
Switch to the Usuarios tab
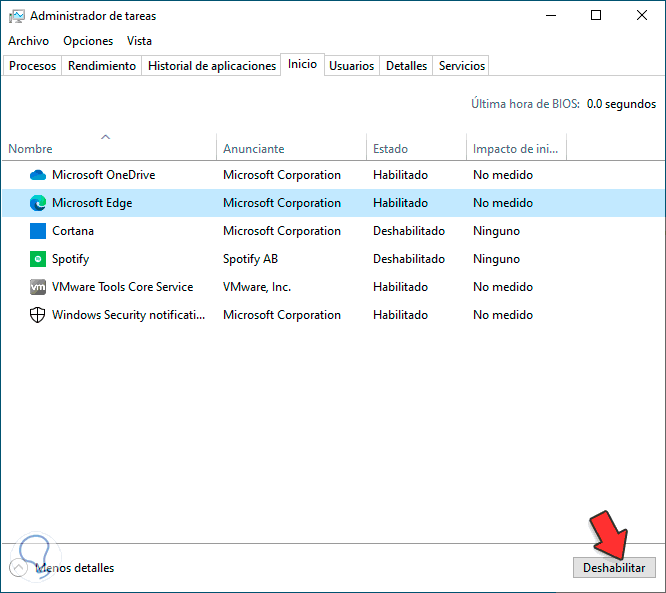pyautogui.click(x=352, y=66)
